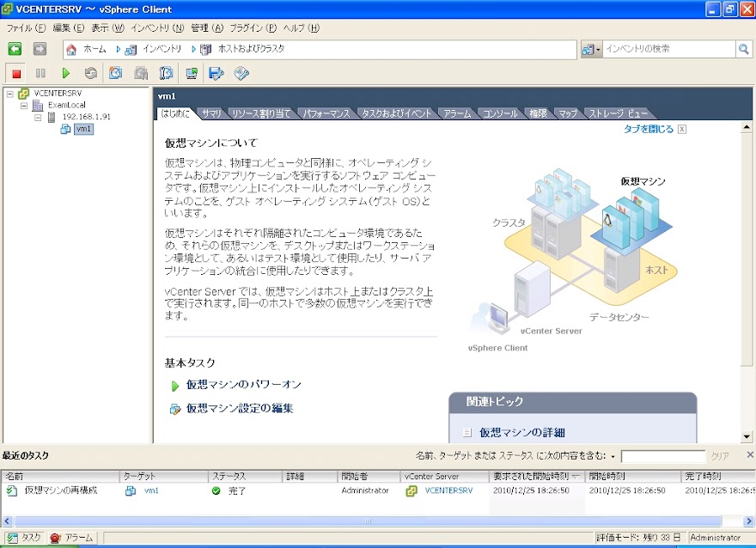Click the vm1 target icon in recent tasks
Viewport: 756px width, 548px height.
coord(131,491)
